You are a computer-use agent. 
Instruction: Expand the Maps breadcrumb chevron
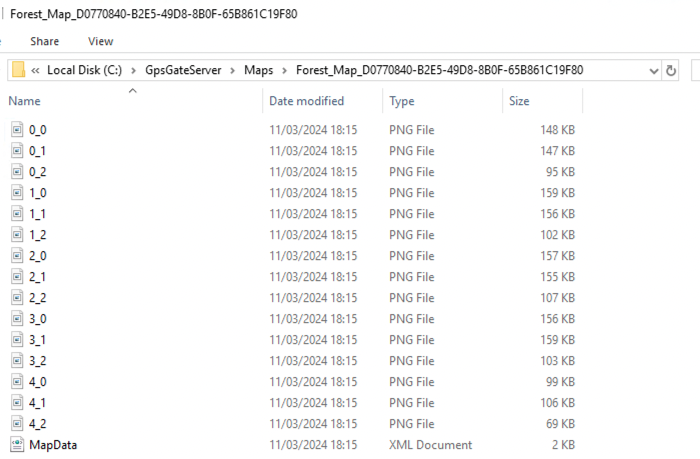(284, 71)
